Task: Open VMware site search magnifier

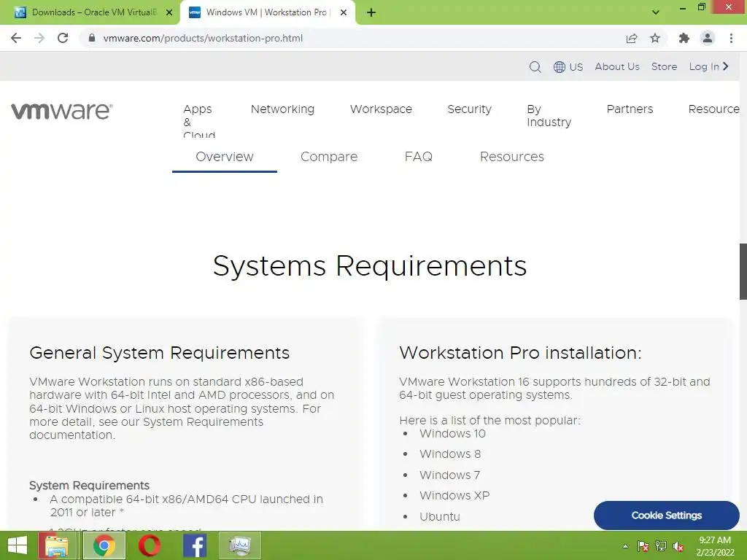Action: coord(535,66)
